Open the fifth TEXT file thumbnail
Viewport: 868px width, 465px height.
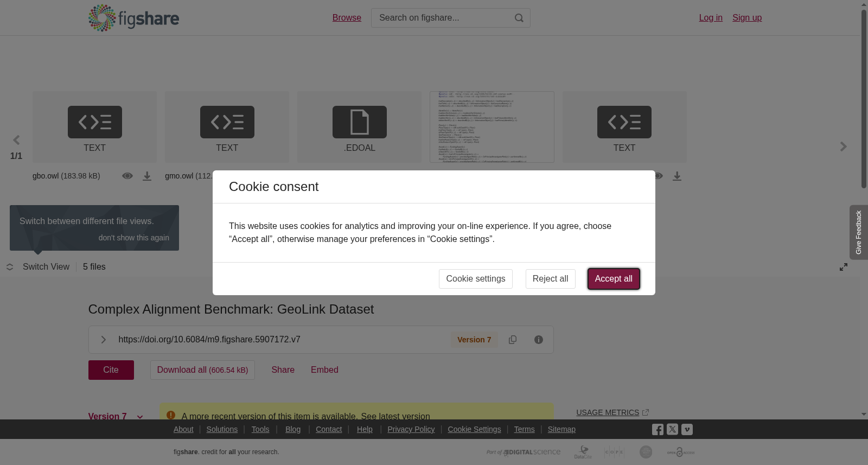tap(624, 127)
